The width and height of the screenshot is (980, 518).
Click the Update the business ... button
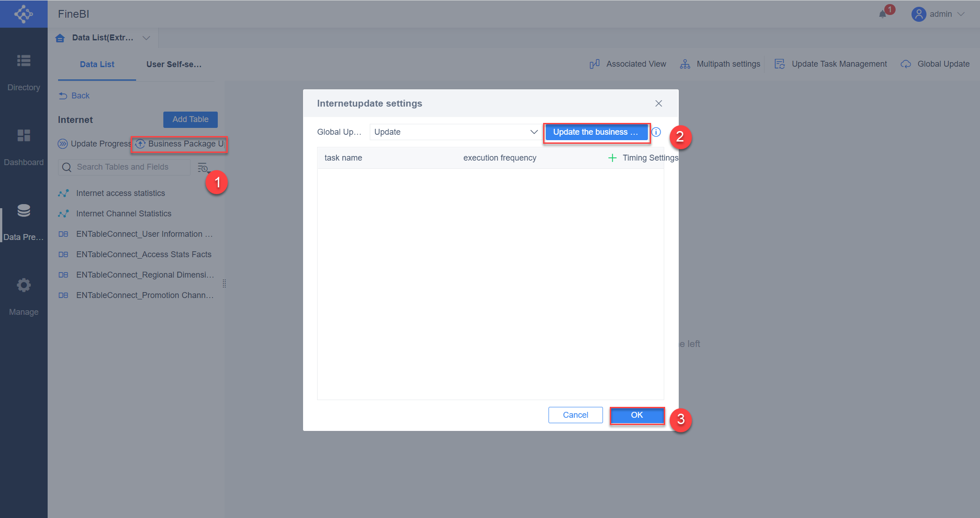[x=596, y=132]
